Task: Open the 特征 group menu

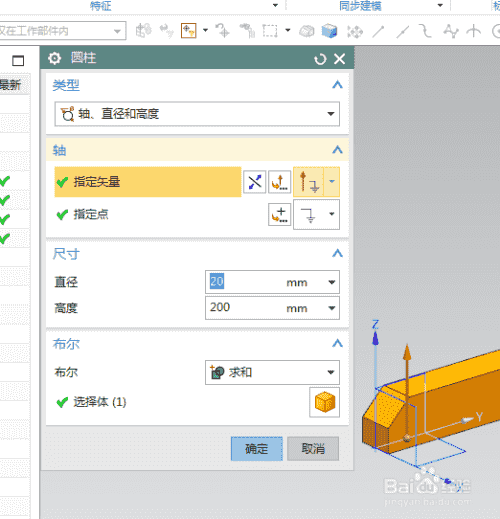Action: click(100, 6)
